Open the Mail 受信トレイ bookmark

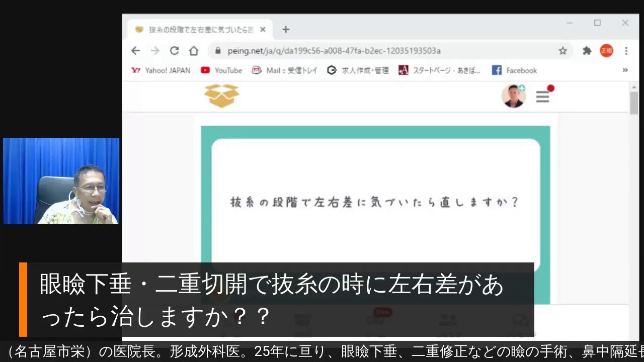click(x=285, y=70)
